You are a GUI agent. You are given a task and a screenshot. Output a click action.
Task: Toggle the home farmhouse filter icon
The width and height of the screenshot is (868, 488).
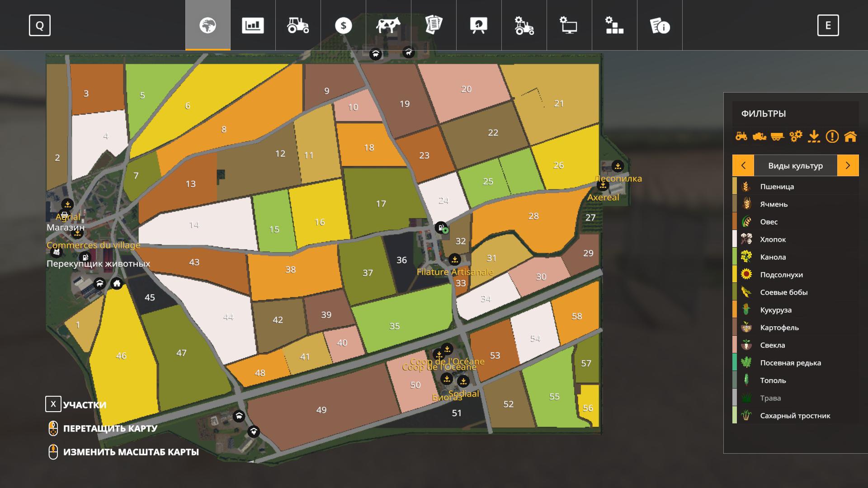click(850, 136)
